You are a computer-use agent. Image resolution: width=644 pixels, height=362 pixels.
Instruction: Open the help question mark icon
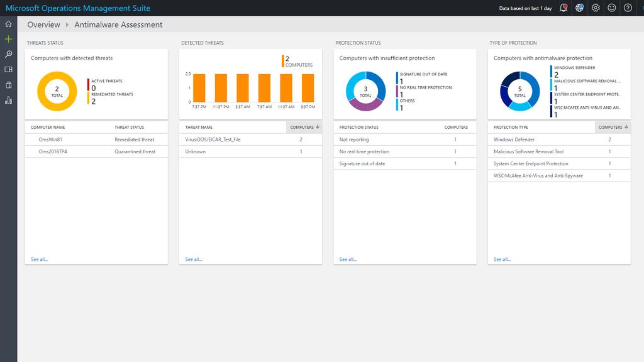tap(628, 8)
